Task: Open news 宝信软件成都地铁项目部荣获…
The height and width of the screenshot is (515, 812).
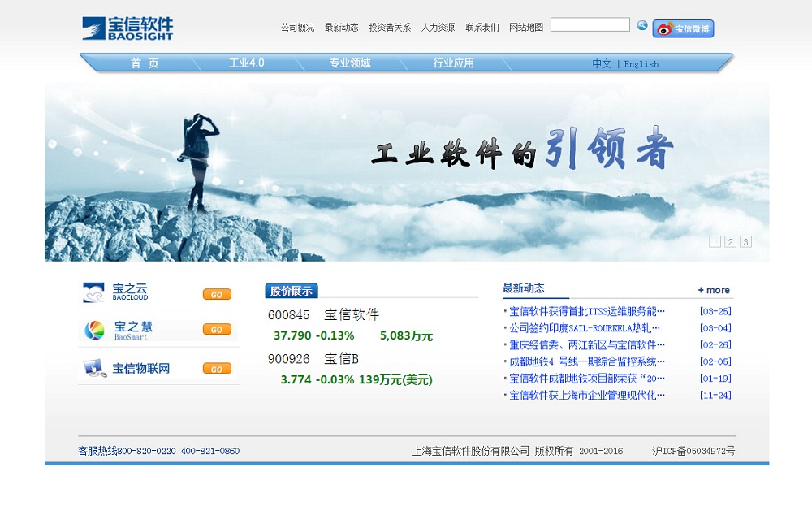Action: coord(587,379)
